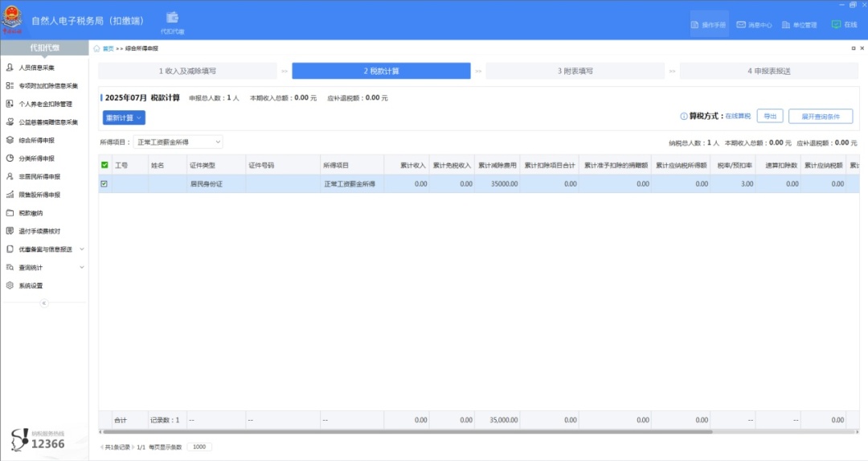Switch to step 4 申报表报送
The height and width of the screenshot is (461, 868).
point(768,71)
